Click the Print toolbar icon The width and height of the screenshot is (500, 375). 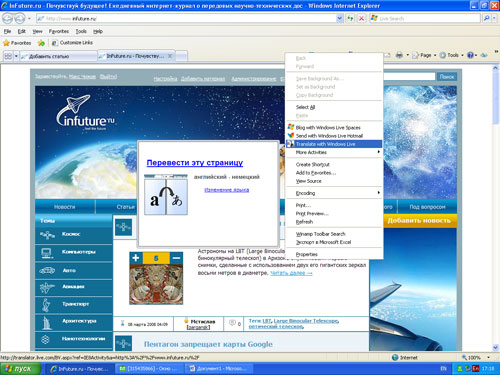coord(399,55)
